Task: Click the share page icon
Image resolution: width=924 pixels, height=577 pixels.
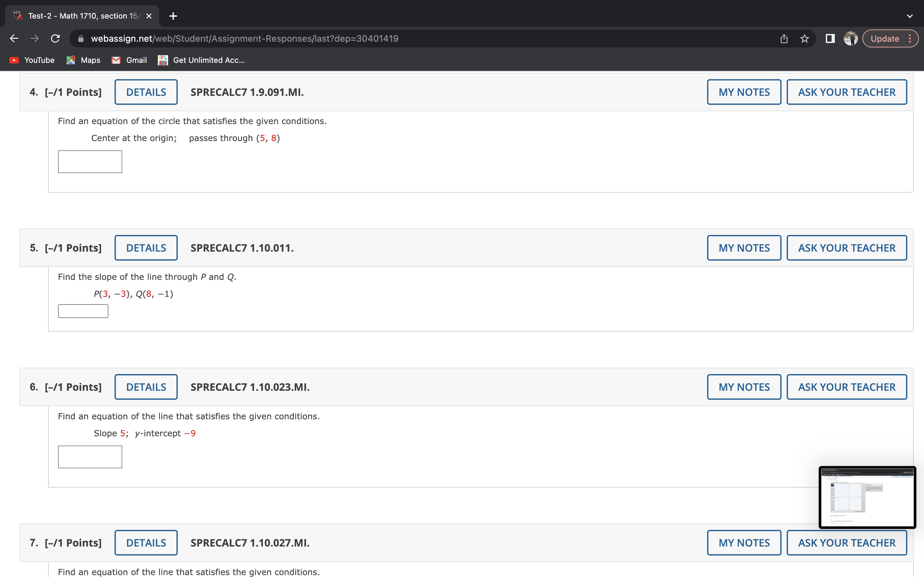Action: click(x=784, y=38)
